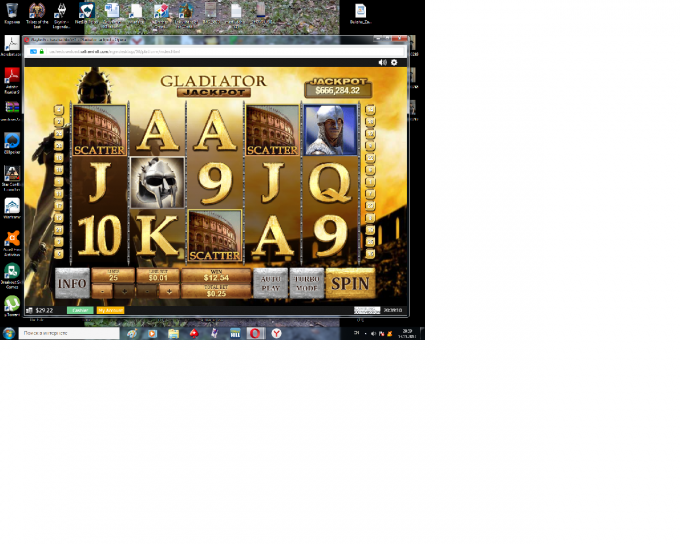Enable Turbo Mode
This screenshot has height=544, width=680.
coord(307,283)
